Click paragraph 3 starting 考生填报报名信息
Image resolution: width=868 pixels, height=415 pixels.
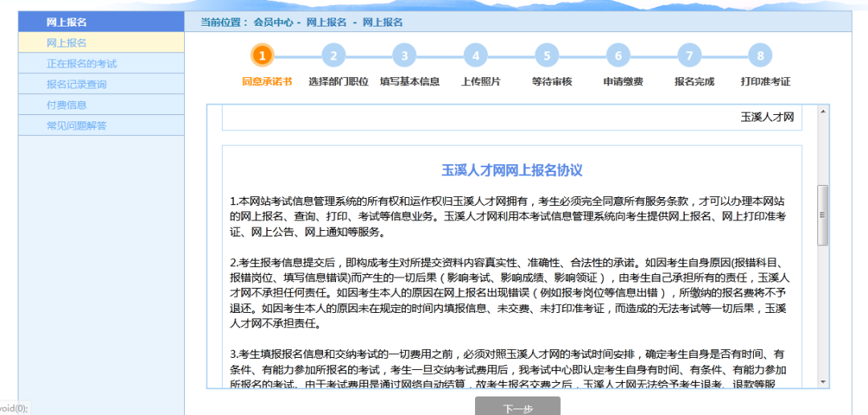coord(507,369)
